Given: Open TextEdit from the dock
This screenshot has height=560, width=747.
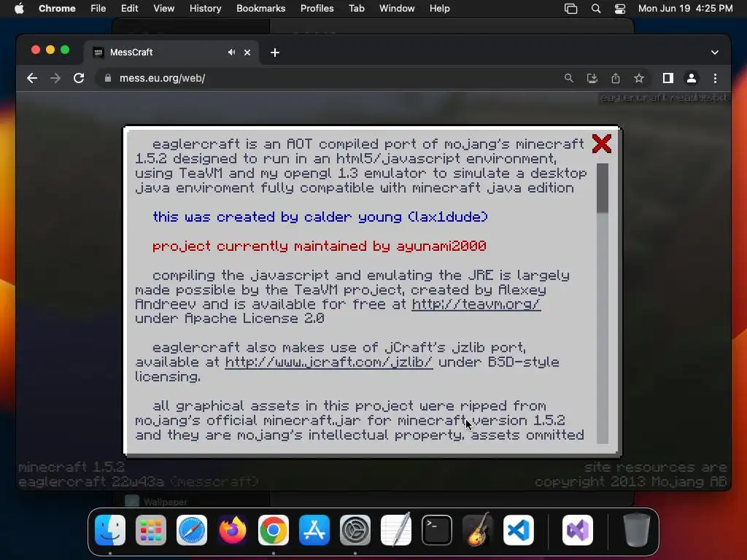Looking at the screenshot, I should [396, 530].
